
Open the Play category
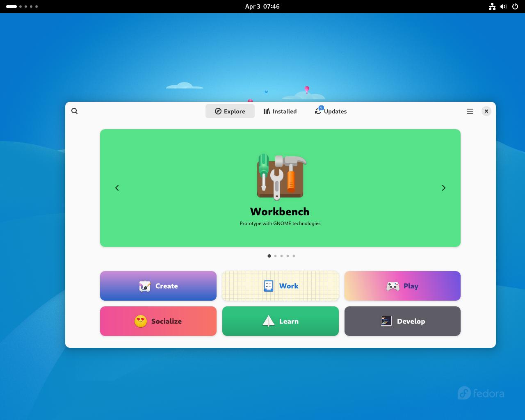point(402,286)
